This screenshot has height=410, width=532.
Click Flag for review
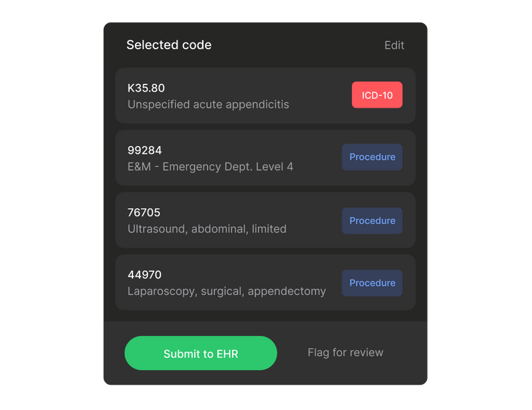click(345, 352)
